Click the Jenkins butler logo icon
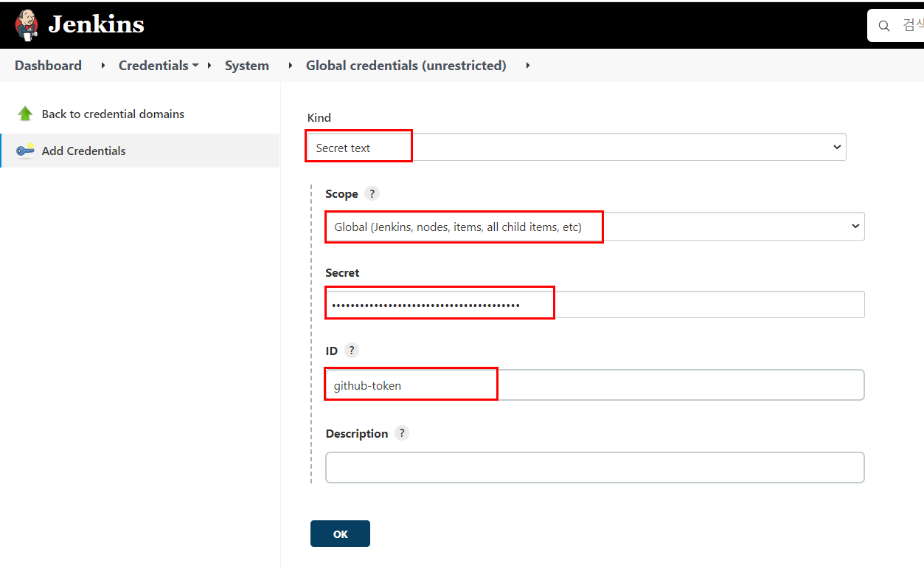This screenshot has height=569, width=924. coord(27,24)
